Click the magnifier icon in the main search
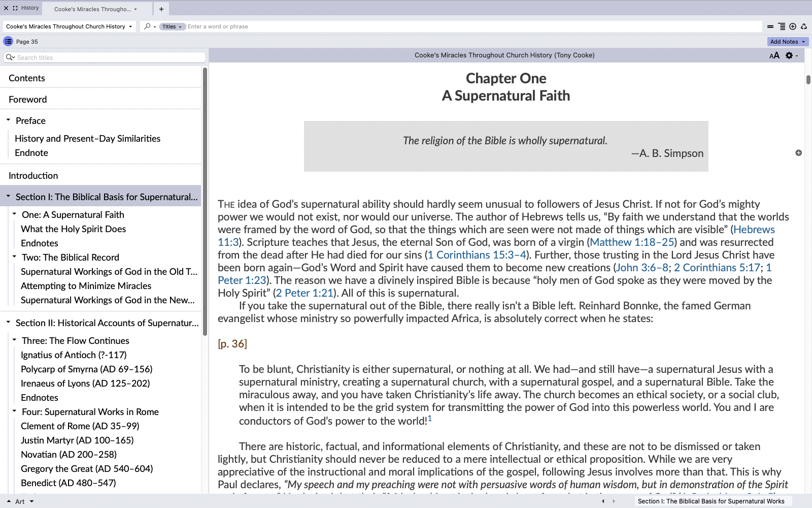The width and height of the screenshot is (812, 508). click(147, 26)
